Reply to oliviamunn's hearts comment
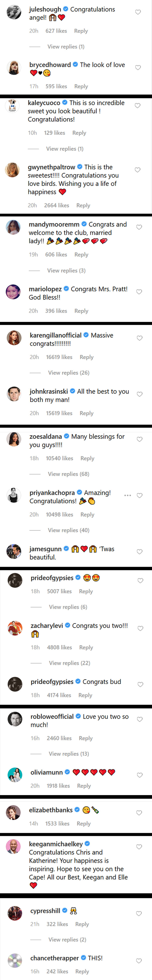Image resolution: width=152 pixels, height=980 pixels. (x=84, y=786)
